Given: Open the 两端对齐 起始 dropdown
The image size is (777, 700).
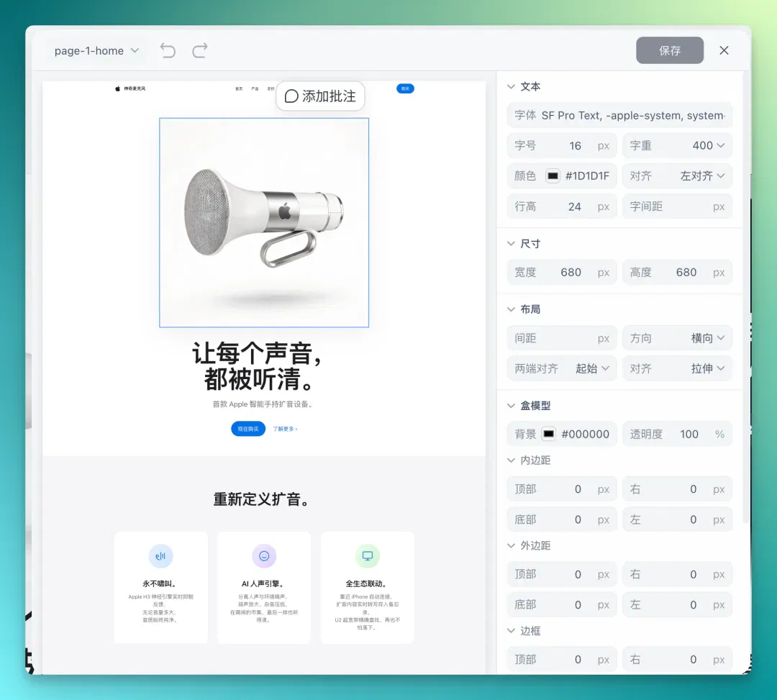Looking at the screenshot, I should 562,368.
